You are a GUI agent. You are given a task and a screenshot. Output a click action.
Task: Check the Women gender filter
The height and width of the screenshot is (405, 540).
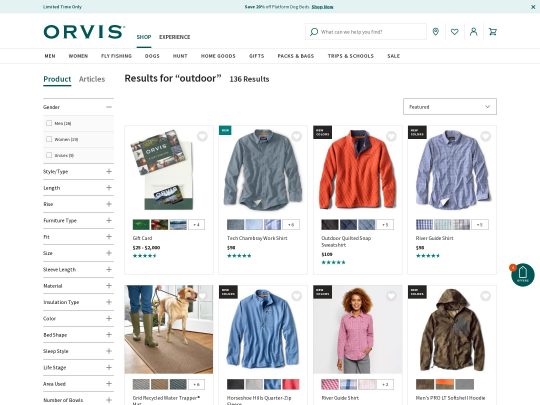click(49, 139)
